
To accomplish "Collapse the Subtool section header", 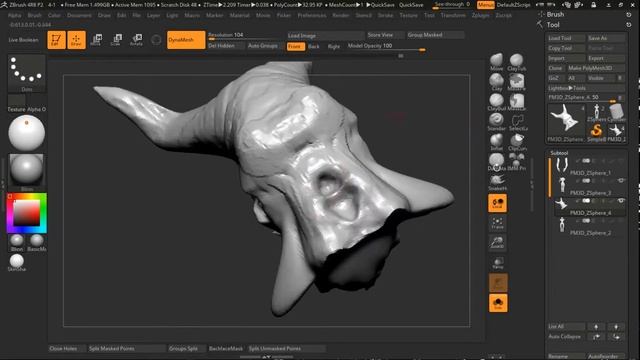I will pos(559,153).
